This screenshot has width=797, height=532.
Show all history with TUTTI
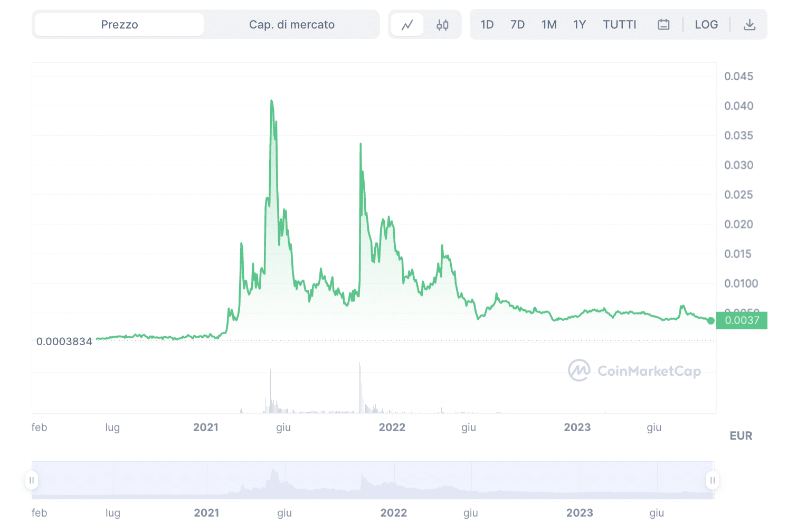[620, 25]
